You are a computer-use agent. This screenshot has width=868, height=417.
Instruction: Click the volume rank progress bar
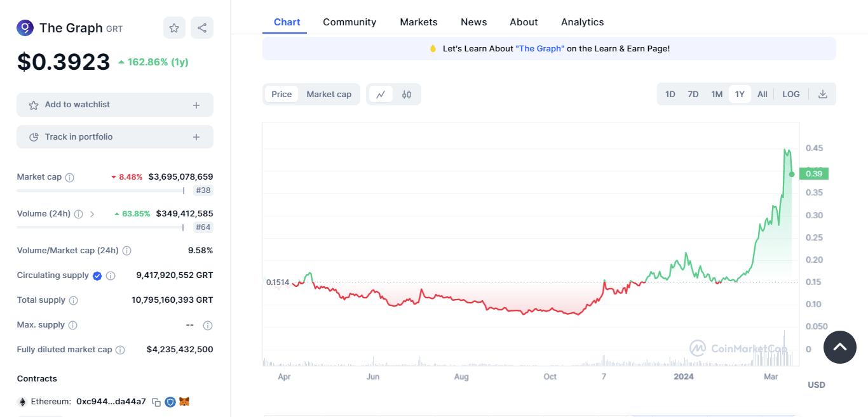pyautogui.click(x=100, y=227)
